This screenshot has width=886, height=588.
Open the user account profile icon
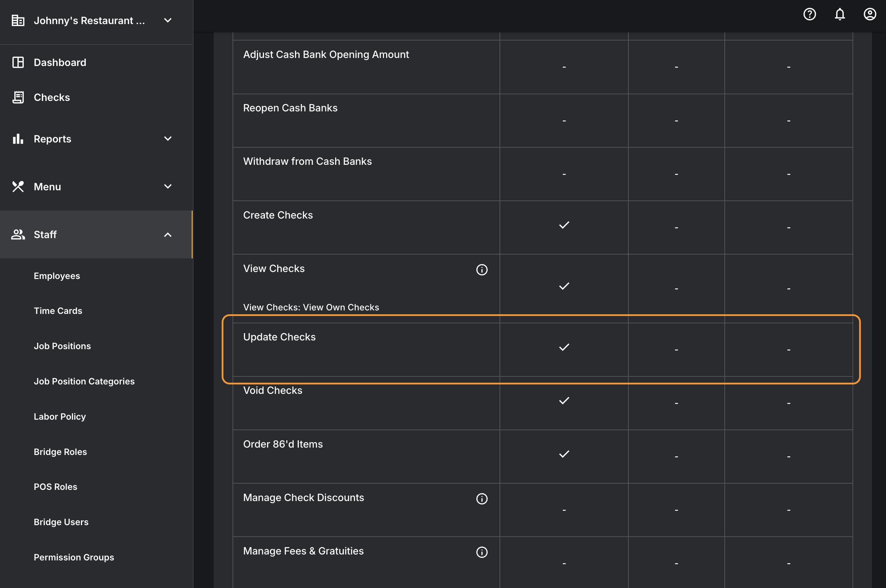(x=870, y=14)
